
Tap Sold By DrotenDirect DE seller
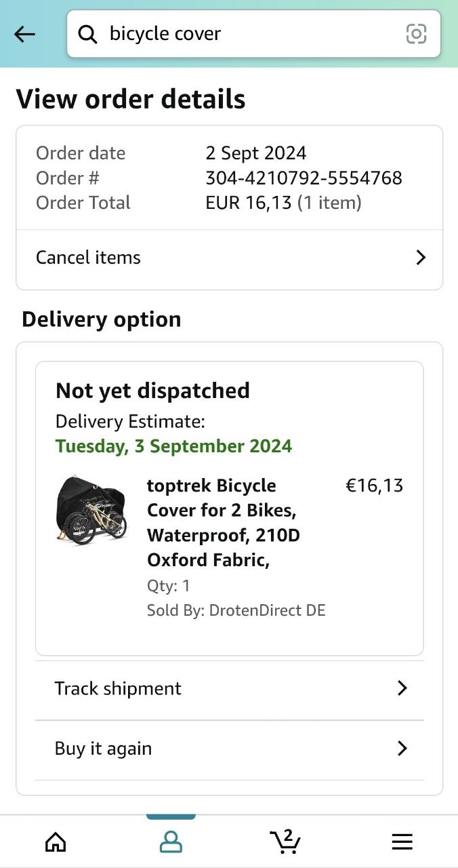pyautogui.click(x=236, y=610)
